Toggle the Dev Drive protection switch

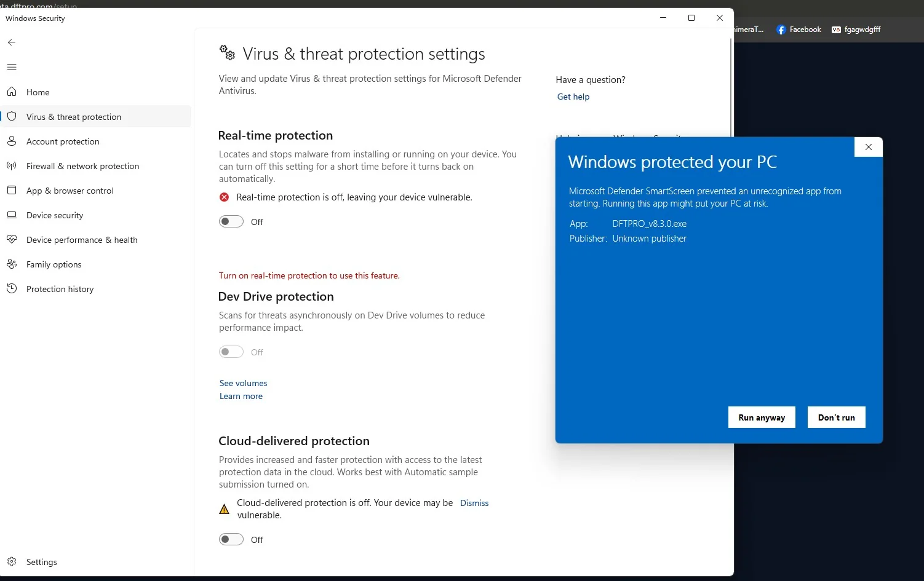pos(231,352)
